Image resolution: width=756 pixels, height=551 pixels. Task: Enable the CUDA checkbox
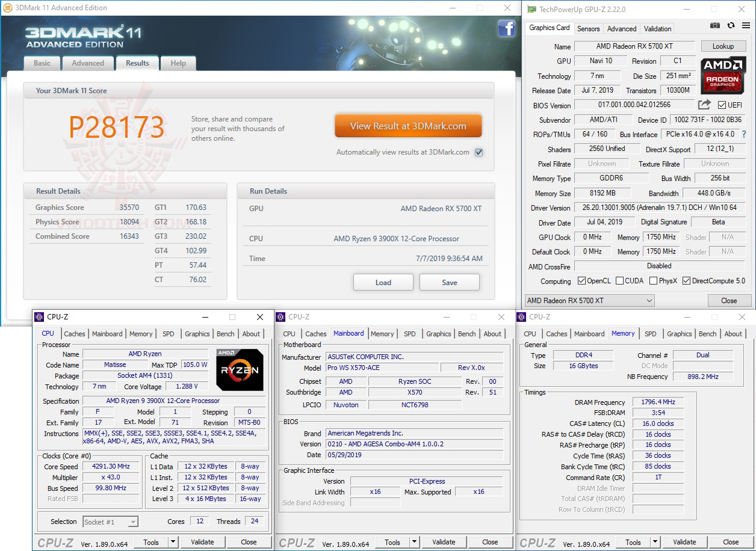click(x=619, y=280)
